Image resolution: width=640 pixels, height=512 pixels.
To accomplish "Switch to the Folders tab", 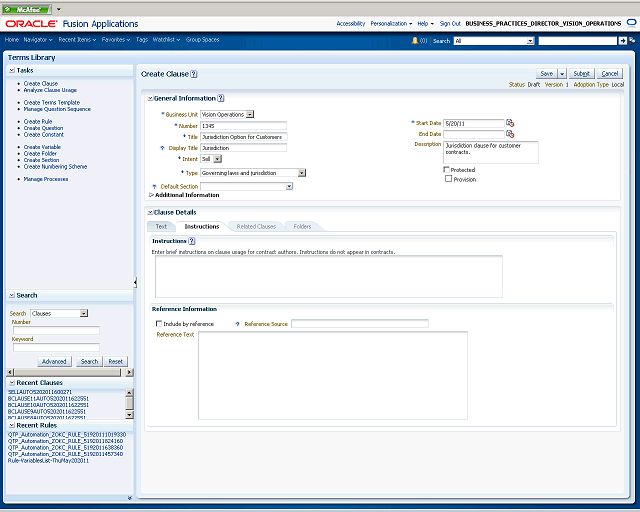I will [302, 226].
